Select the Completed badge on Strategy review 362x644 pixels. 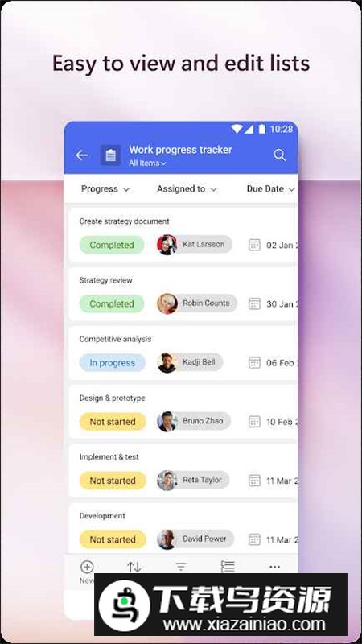tap(112, 304)
